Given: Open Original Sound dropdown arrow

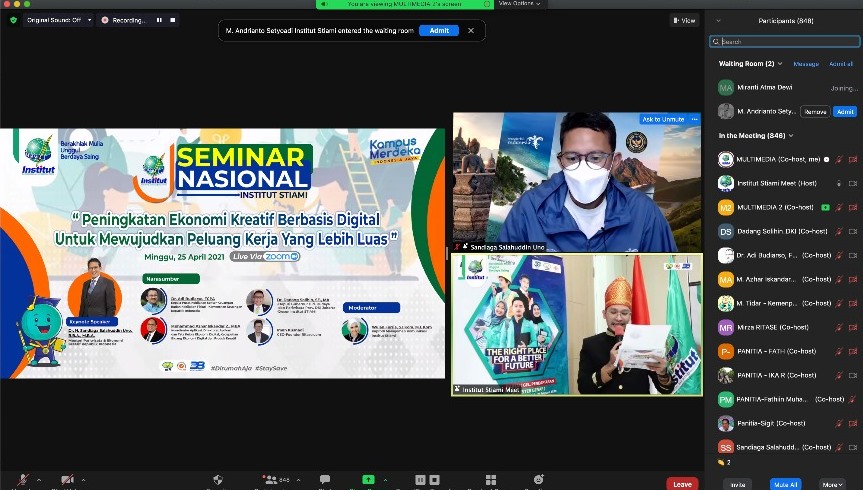Looking at the screenshot, I should point(89,20).
